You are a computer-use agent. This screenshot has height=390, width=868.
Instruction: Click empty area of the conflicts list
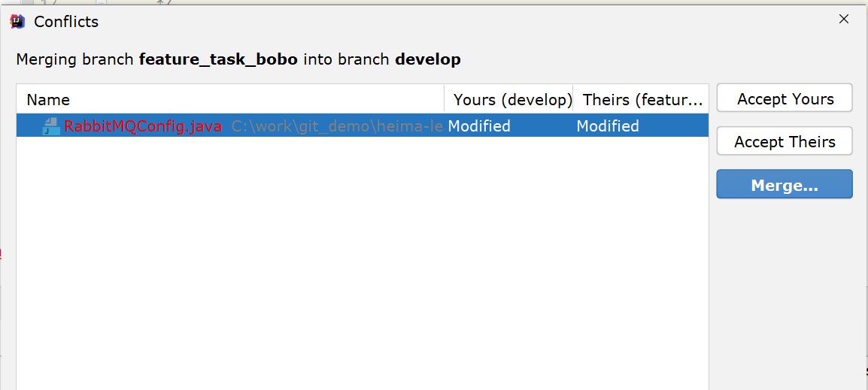tap(363, 263)
